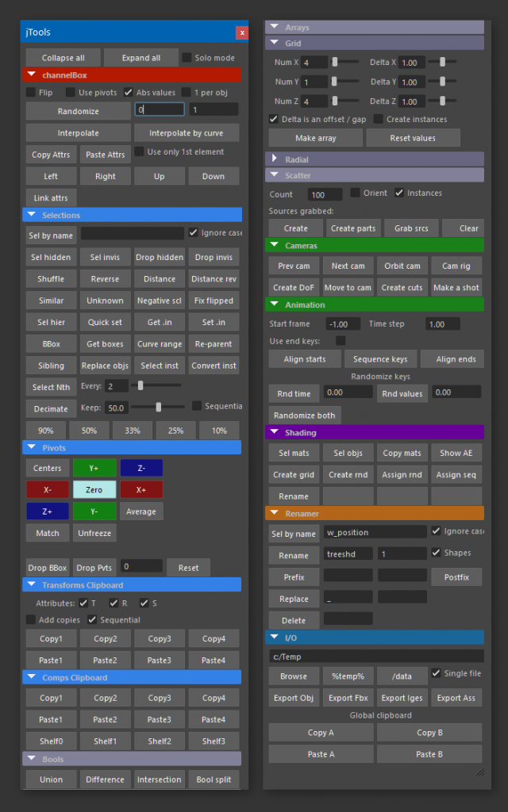Click the blue Z+ pivot button
The width and height of the screenshot is (508, 812).
48,511
